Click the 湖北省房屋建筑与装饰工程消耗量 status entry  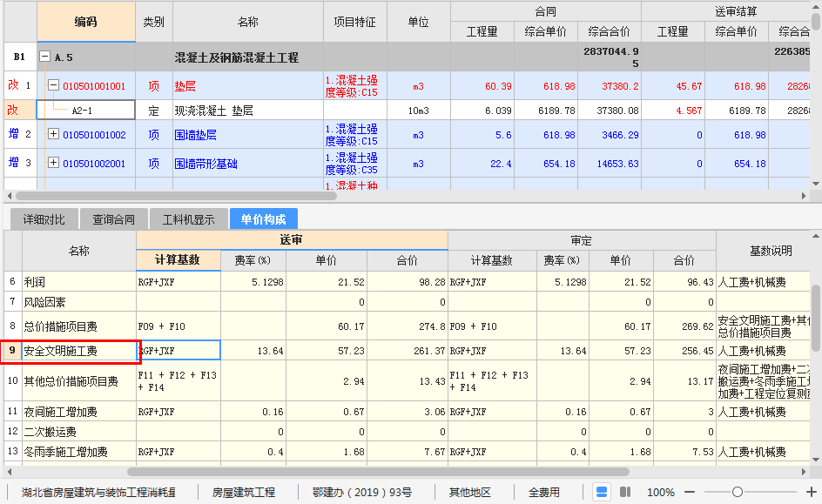(98, 493)
